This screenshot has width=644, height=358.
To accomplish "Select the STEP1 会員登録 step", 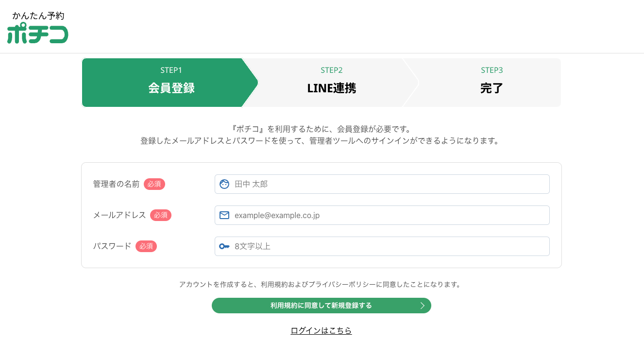I will point(170,83).
